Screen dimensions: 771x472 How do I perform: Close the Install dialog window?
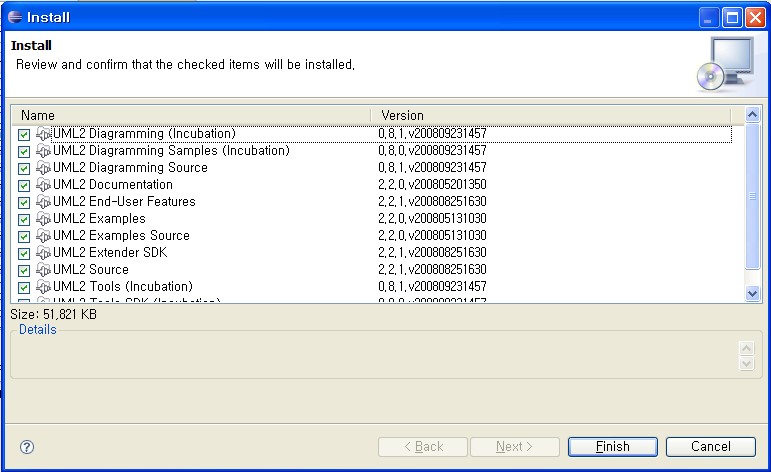(755, 18)
